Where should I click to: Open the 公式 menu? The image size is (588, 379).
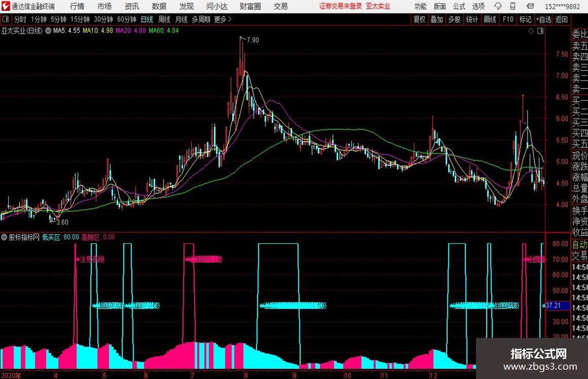pyautogui.click(x=459, y=6)
